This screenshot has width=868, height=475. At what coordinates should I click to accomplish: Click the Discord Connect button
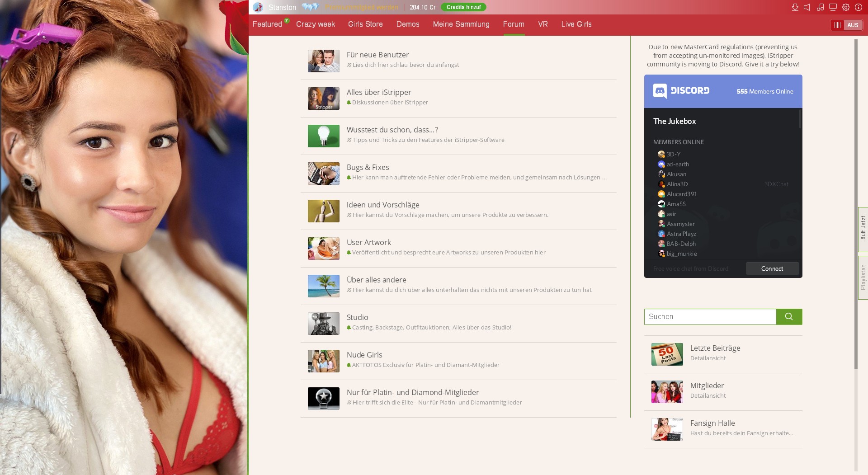click(772, 268)
